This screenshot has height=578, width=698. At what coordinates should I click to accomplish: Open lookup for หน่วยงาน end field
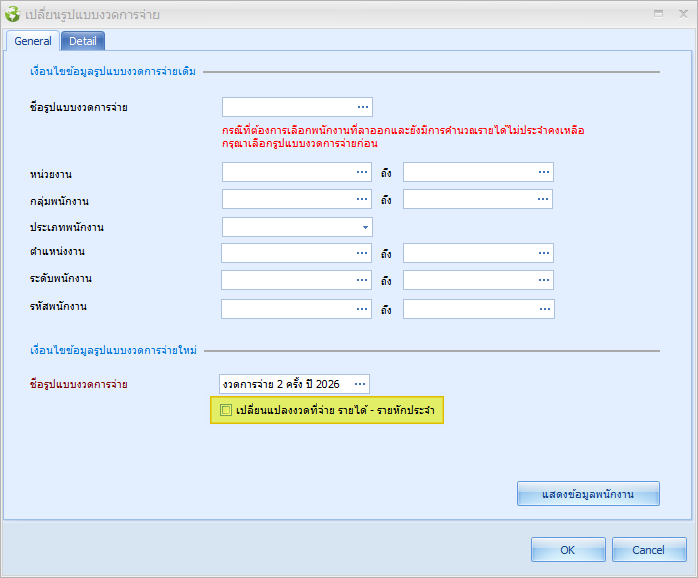pos(543,173)
